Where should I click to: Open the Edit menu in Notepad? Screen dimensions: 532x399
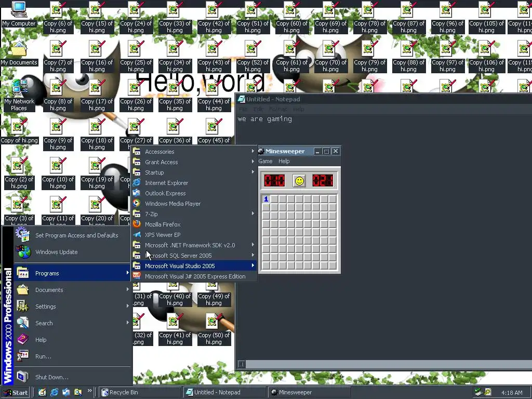click(x=258, y=109)
